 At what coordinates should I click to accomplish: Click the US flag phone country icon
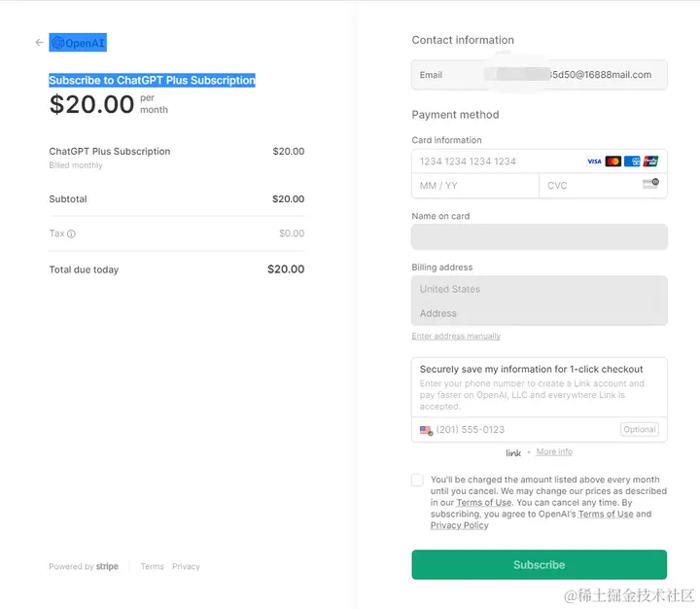point(426,430)
